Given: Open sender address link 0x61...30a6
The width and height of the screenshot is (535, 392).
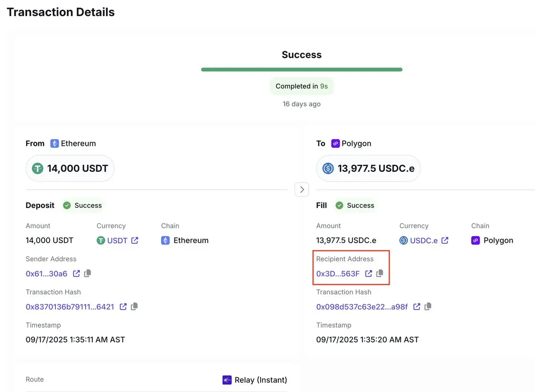Looking at the screenshot, I should click(46, 274).
